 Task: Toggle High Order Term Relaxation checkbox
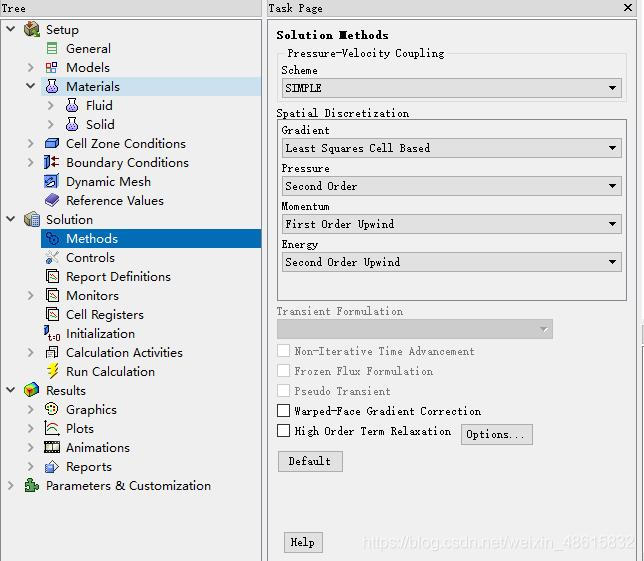[x=284, y=431]
